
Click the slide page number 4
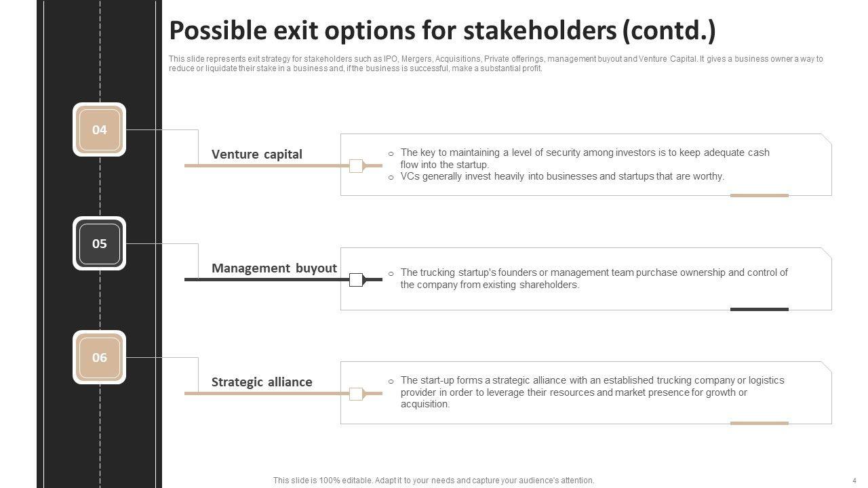click(x=854, y=481)
